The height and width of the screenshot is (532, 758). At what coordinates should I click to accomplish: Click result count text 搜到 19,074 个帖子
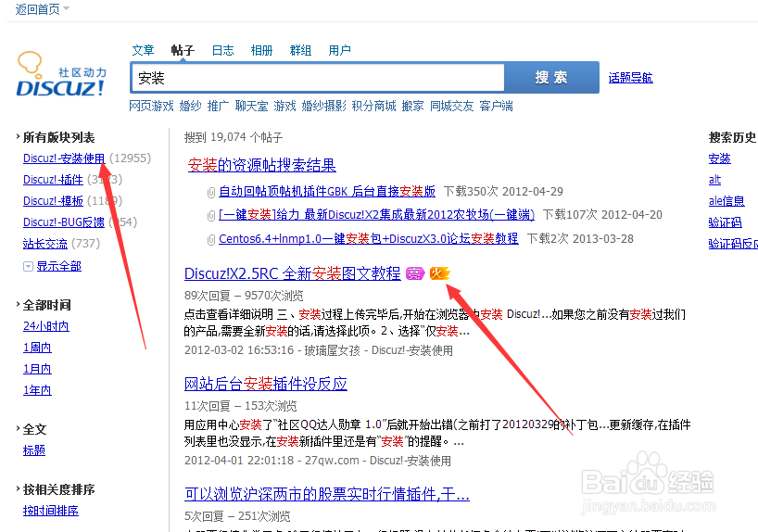point(234,137)
